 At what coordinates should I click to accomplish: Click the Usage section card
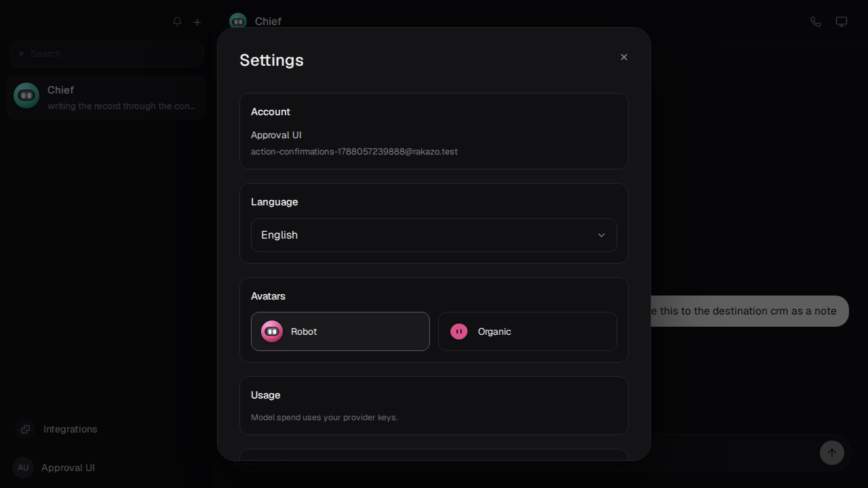pos(434,405)
